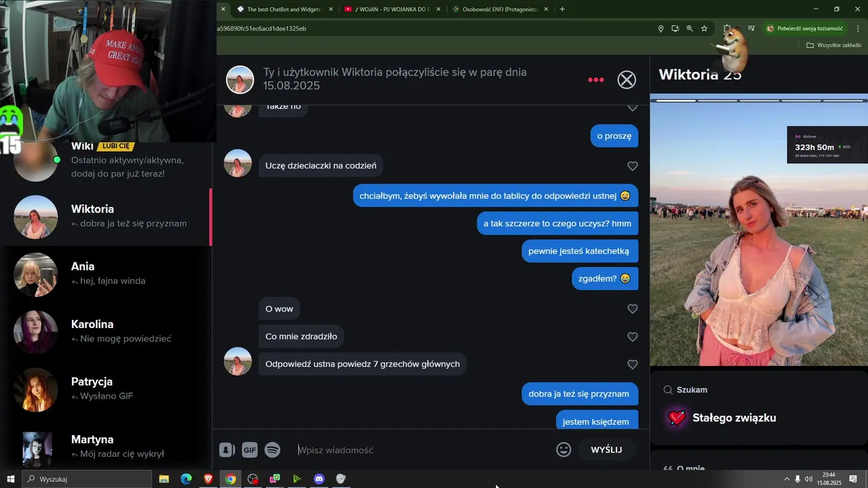Screen dimensions: 868x488
Task: Bookmark this page with the star icon
Action: click(704, 28)
